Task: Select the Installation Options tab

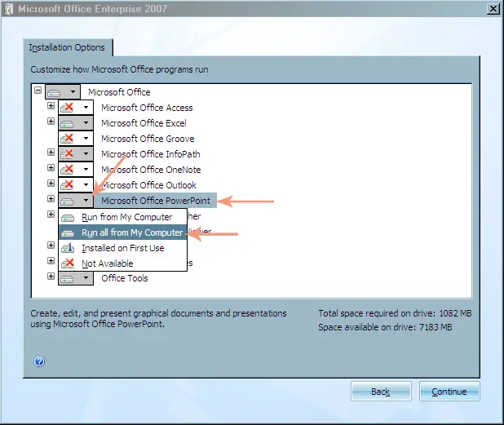Action: tap(67, 47)
